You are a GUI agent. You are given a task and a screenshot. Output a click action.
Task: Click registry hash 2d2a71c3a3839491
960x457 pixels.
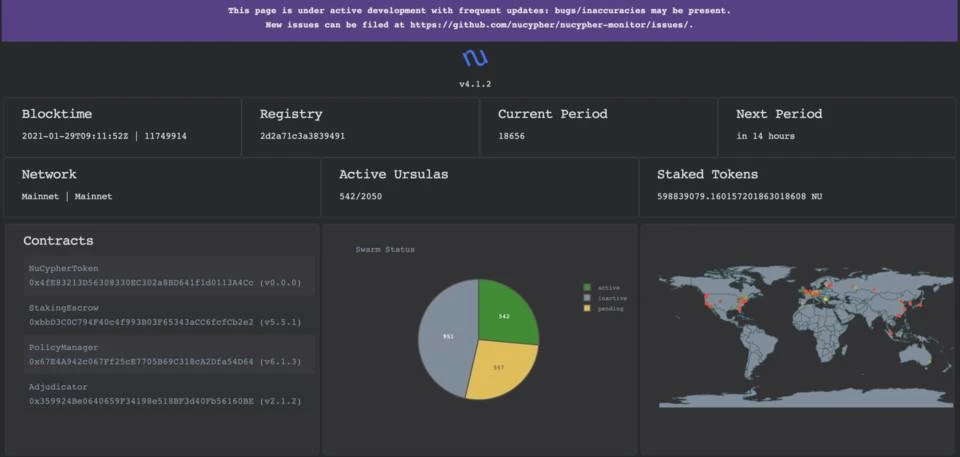[302, 136]
